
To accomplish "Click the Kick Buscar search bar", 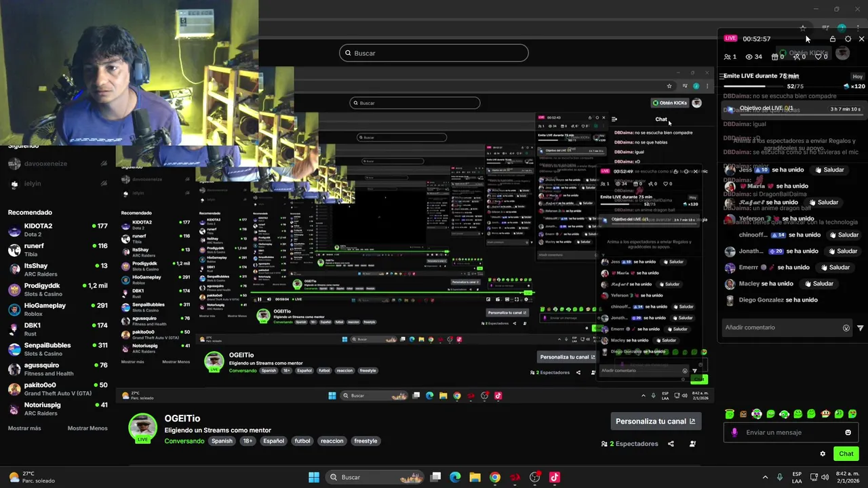I will 434,53.
